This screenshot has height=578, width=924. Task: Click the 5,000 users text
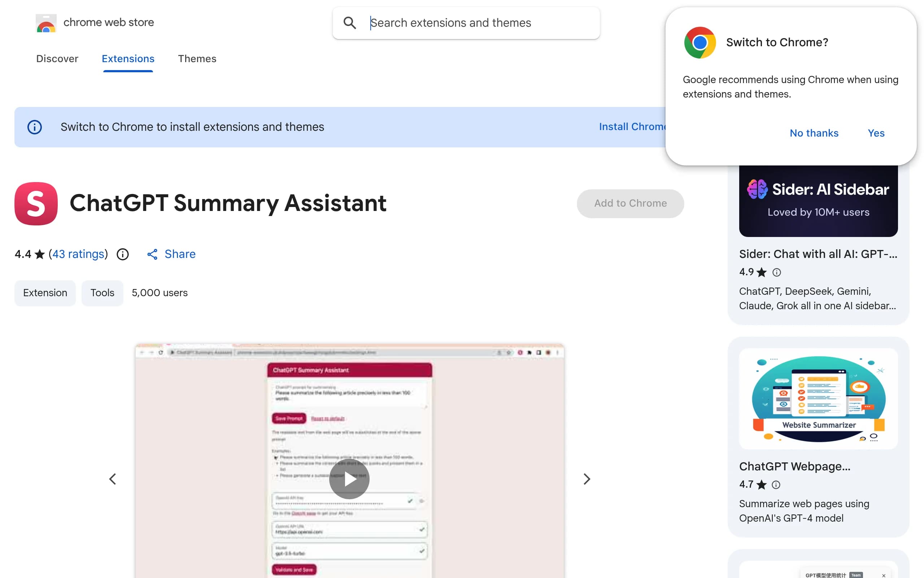[x=160, y=293]
